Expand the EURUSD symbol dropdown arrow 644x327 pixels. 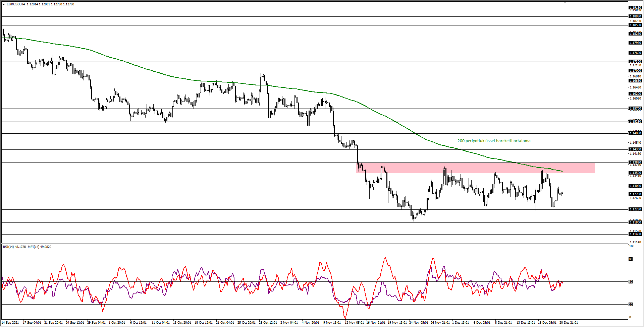coord(3,4)
